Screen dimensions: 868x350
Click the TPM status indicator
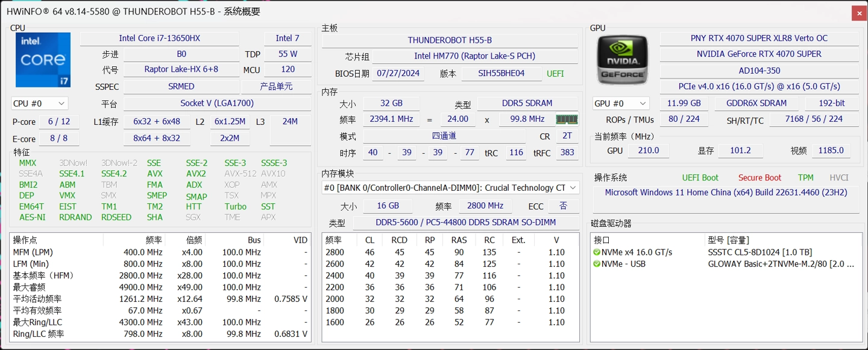coord(805,177)
